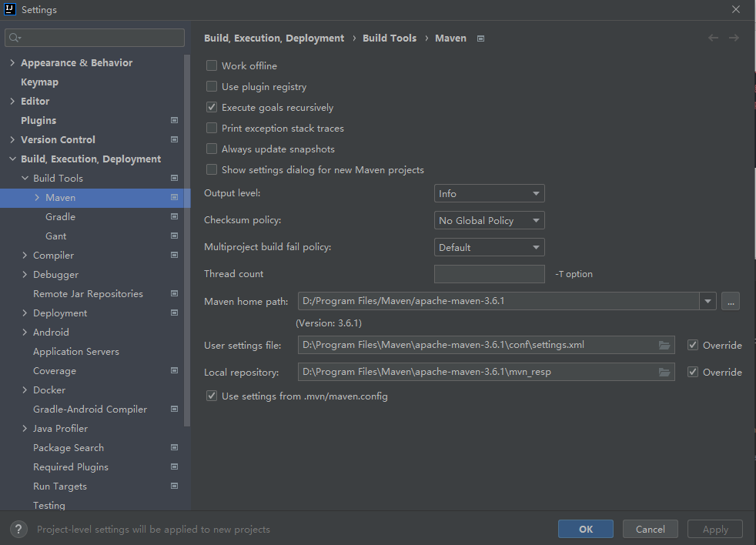
Task: Click the Thread count input field
Action: [490, 274]
